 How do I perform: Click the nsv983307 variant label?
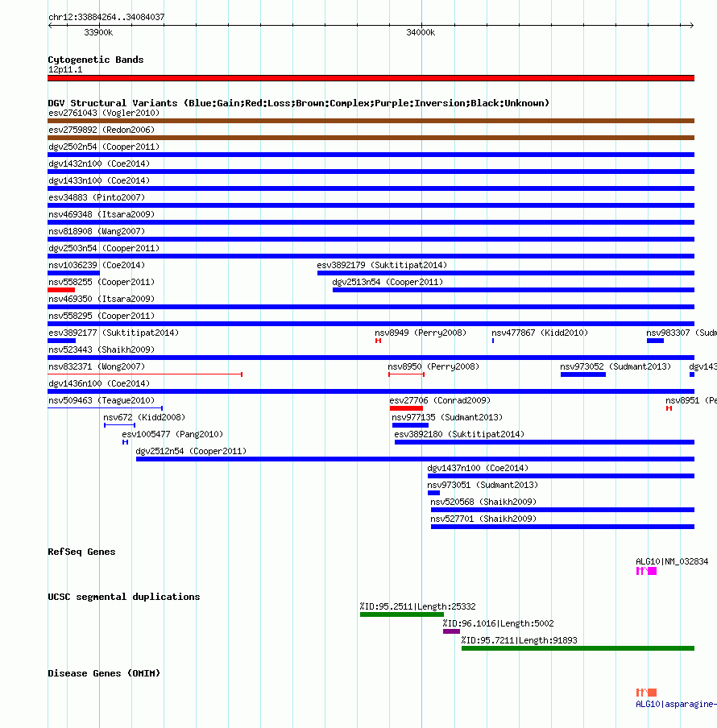pyautogui.click(x=682, y=333)
